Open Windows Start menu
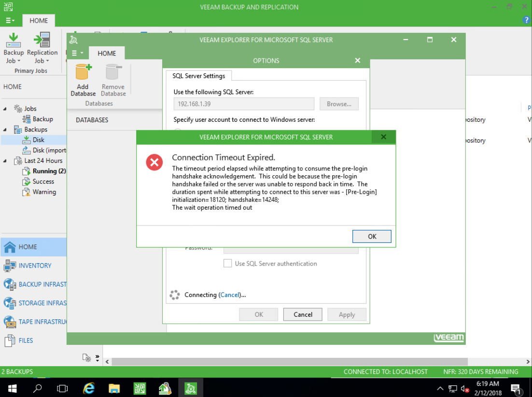Screen dimensions: 532x397 coord(12,388)
